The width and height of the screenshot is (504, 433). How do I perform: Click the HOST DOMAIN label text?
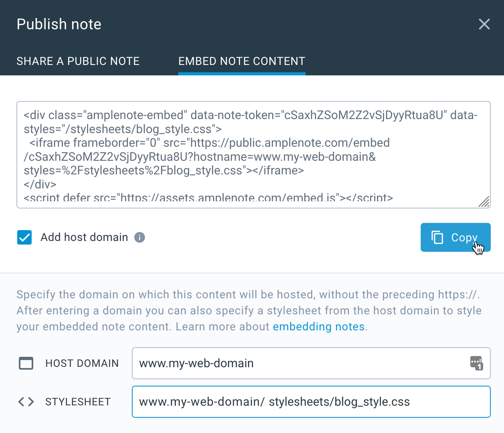(x=82, y=363)
